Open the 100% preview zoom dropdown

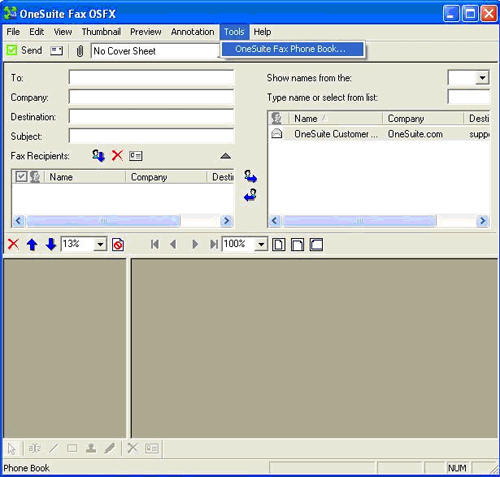261,245
